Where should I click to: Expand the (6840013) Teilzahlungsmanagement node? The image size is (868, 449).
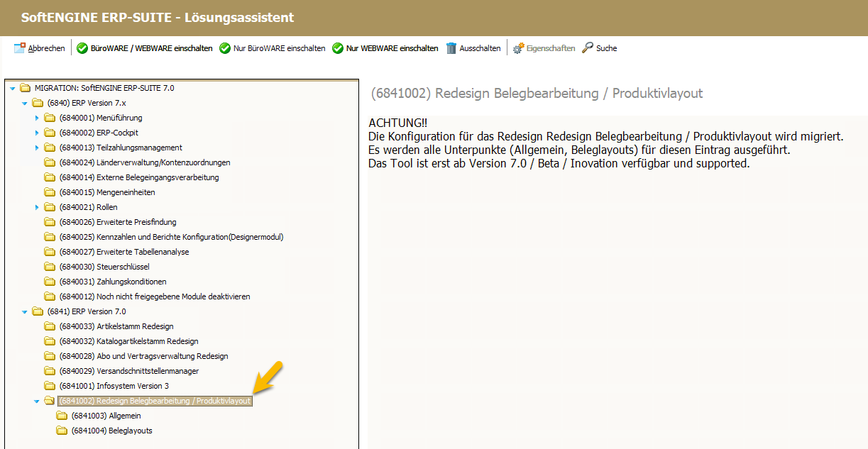coord(37,148)
